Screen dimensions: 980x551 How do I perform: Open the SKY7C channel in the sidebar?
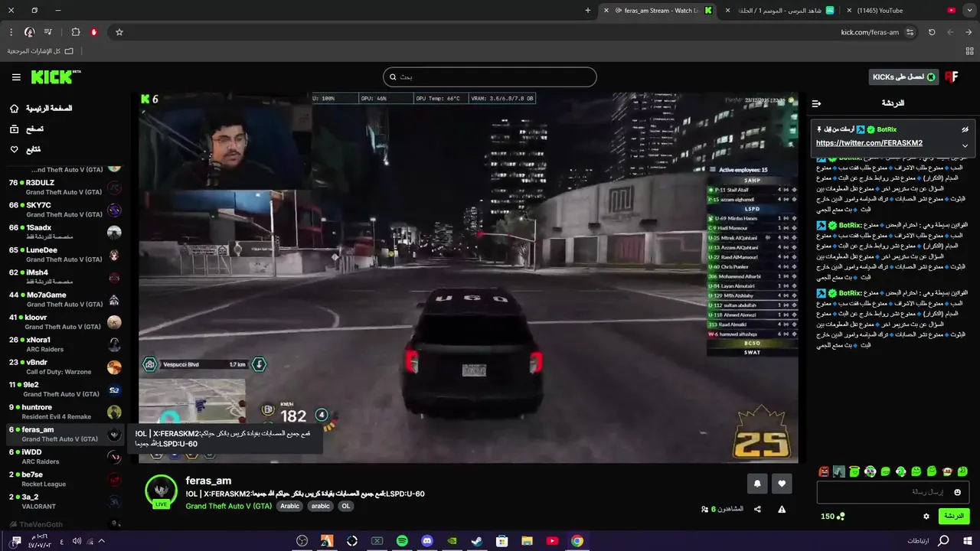point(64,210)
